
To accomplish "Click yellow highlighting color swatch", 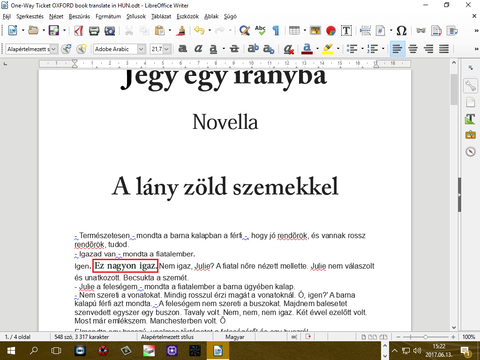I will coord(328,49).
